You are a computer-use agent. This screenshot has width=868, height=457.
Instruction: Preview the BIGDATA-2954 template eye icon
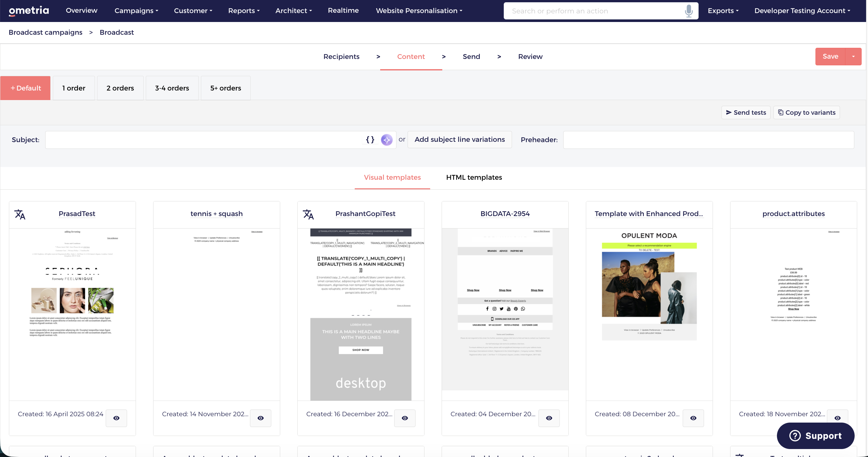tap(549, 418)
